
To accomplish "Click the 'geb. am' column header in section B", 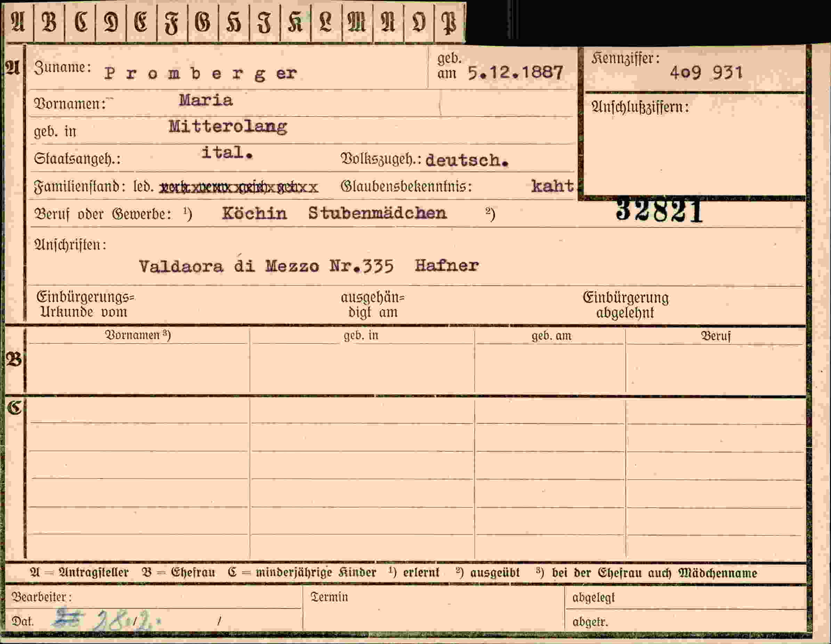I will [x=551, y=335].
